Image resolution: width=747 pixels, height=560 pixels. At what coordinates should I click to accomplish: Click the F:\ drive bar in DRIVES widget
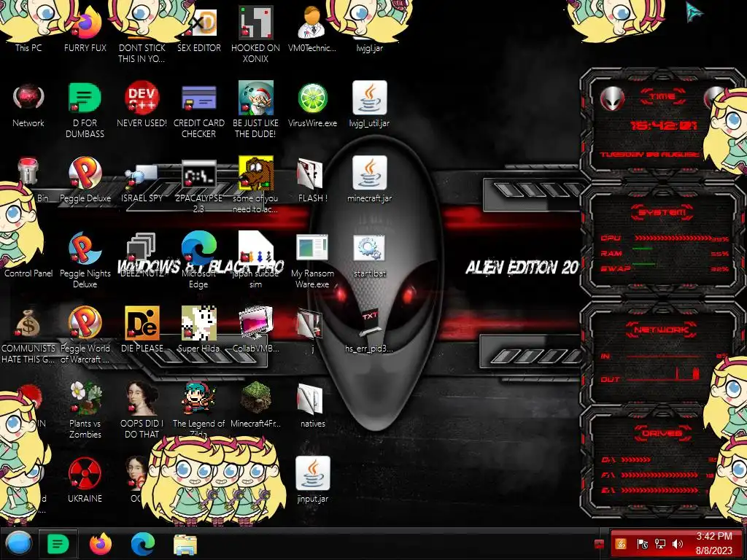coord(659,475)
